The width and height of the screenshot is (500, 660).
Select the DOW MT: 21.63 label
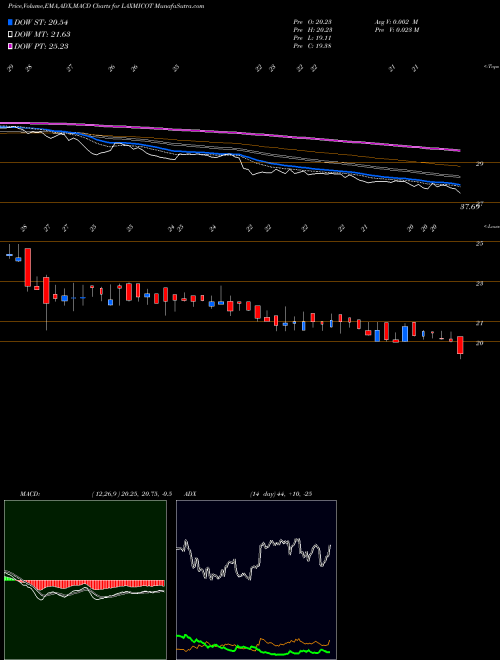click(x=42, y=34)
